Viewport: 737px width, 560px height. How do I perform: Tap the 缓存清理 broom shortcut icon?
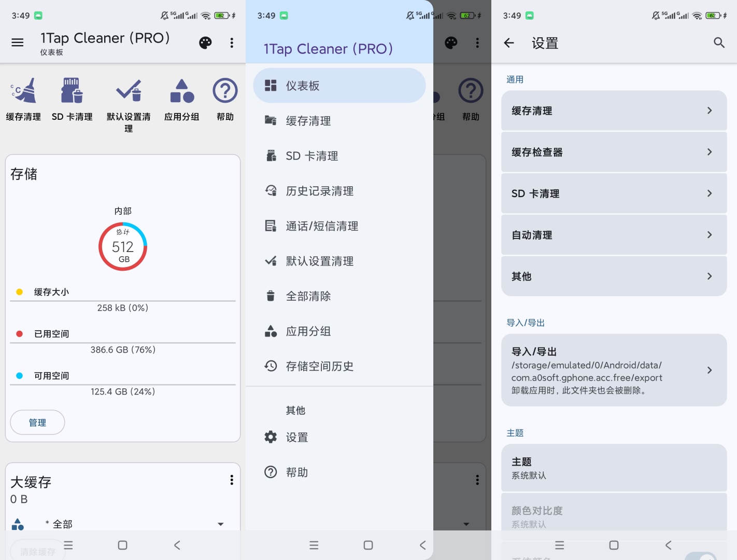(x=23, y=91)
